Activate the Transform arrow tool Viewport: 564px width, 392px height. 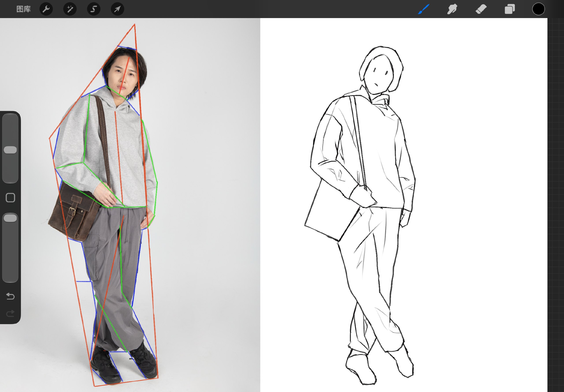117,9
